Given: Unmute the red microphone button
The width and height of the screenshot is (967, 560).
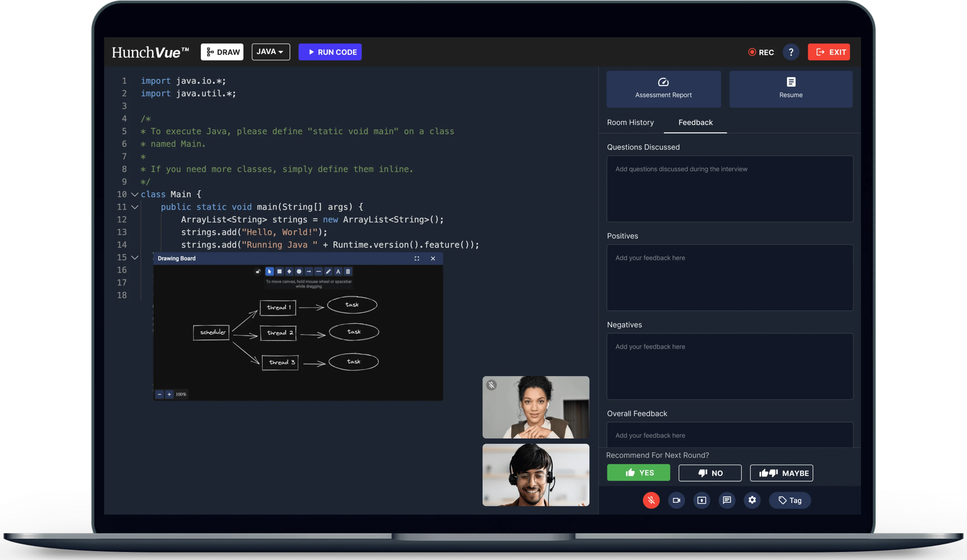Looking at the screenshot, I should point(651,500).
